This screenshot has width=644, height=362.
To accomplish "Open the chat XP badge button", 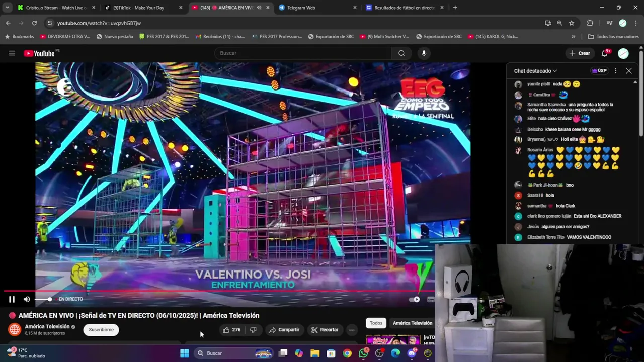I will tap(599, 71).
